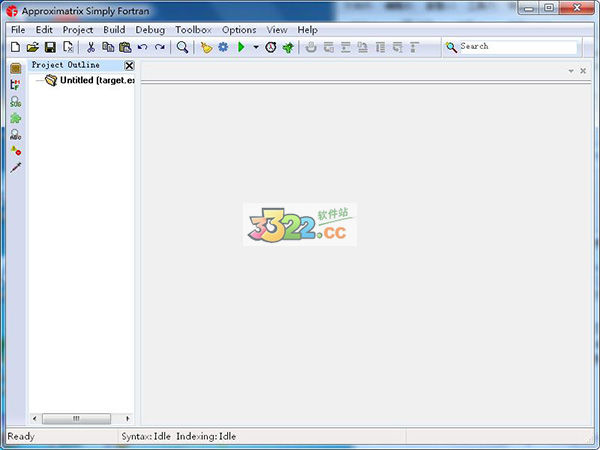
Task: Start debugging with the green bug icon
Action: pos(288,47)
